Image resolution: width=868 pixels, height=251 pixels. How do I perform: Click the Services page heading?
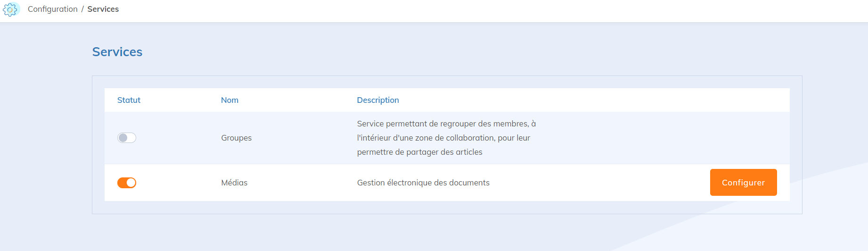point(117,52)
